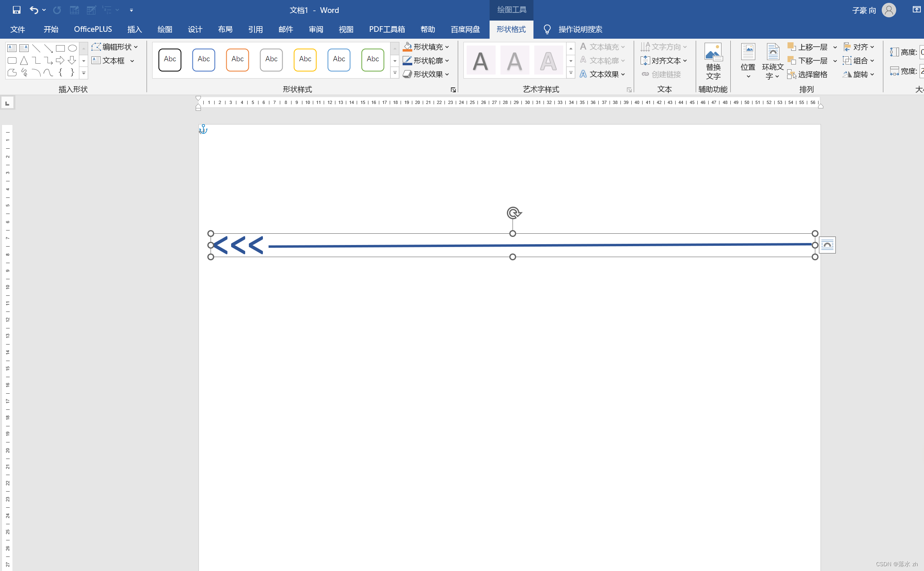Open the 形状填充 dropdown
The width and height of the screenshot is (924, 571).
426,47
